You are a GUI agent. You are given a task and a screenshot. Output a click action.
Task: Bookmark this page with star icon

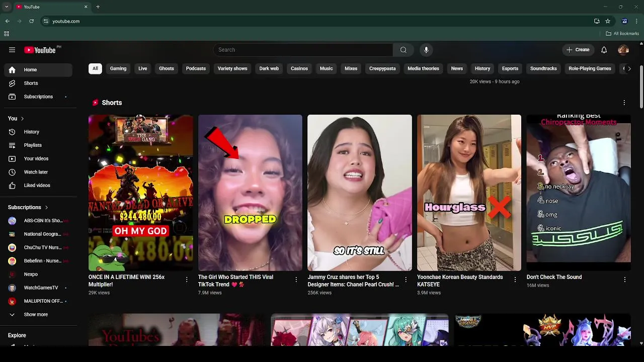pyautogui.click(x=608, y=21)
